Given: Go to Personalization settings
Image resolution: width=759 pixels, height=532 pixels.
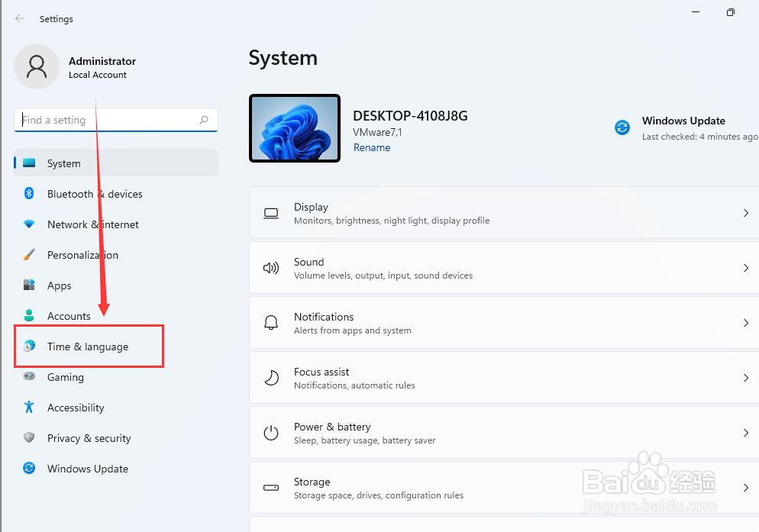Looking at the screenshot, I should pos(116,255).
